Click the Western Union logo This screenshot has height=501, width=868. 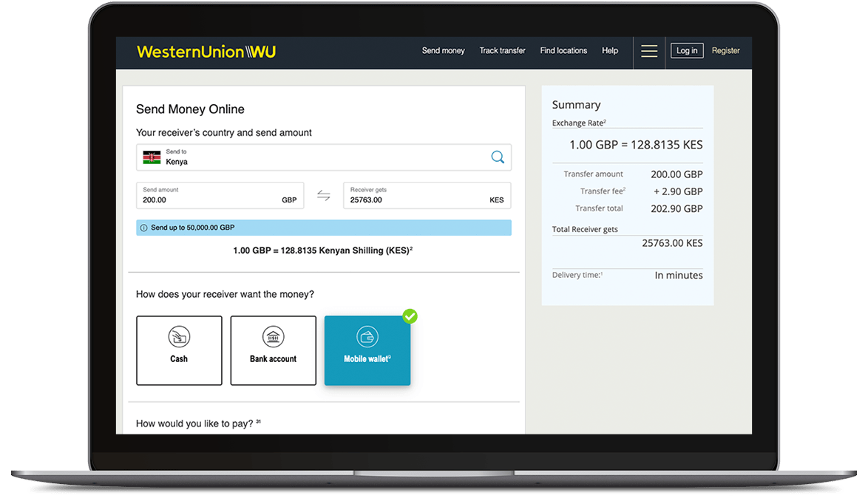pyautogui.click(x=206, y=52)
